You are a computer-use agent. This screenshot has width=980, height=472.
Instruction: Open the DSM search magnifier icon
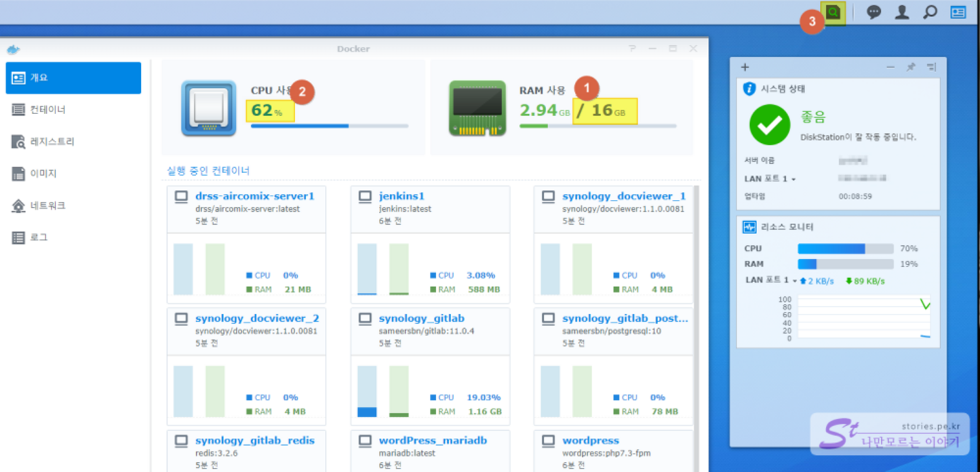pos(930,13)
